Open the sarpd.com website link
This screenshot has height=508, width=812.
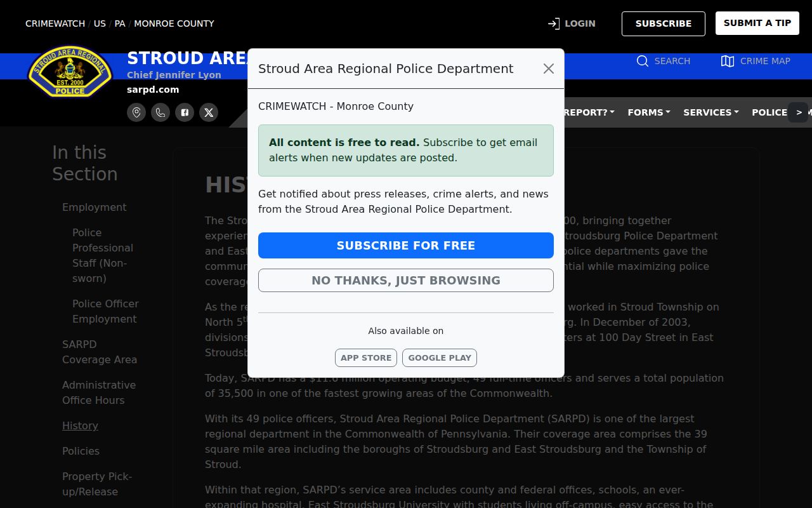click(x=153, y=90)
